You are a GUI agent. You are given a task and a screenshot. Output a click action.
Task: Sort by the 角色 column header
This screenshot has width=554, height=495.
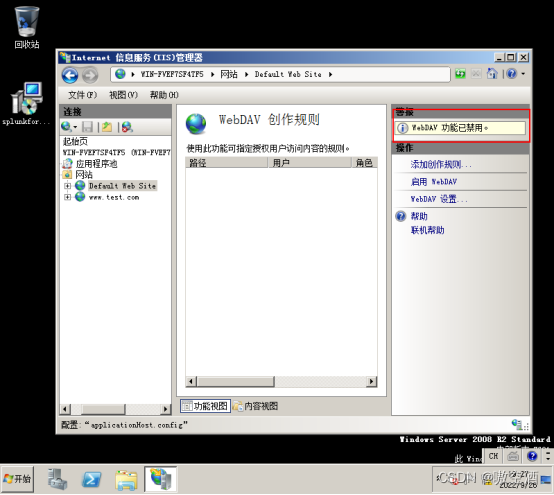(x=364, y=163)
